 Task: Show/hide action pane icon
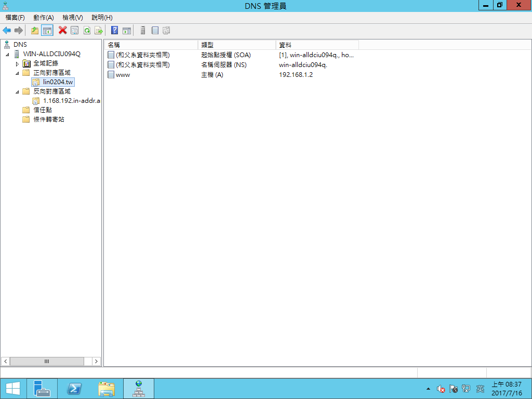127,31
